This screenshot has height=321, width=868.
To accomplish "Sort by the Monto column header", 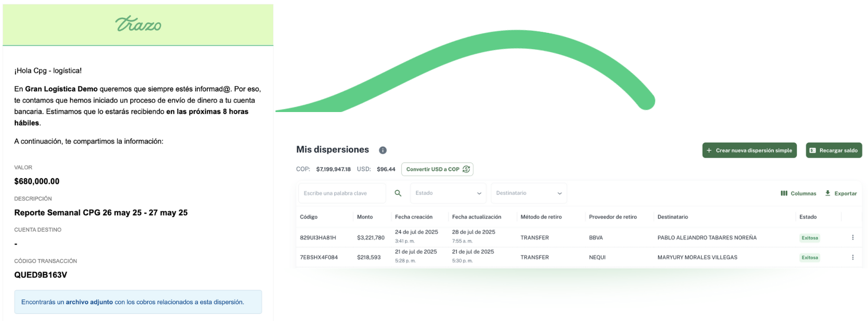I will (x=365, y=217).
